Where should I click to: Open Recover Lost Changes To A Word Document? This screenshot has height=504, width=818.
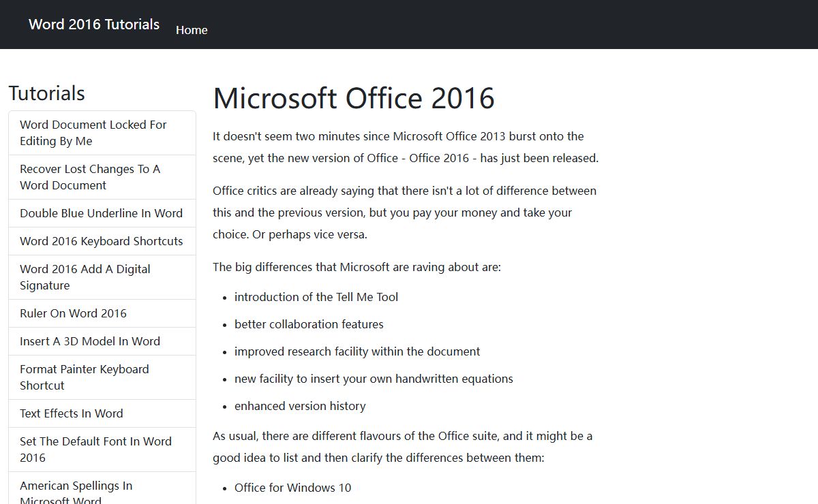coord(90,177)
